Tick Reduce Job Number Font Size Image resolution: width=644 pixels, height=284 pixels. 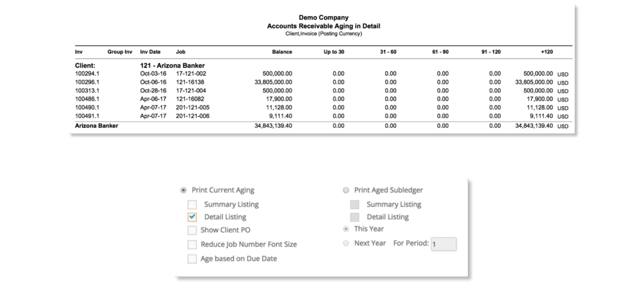192,244
